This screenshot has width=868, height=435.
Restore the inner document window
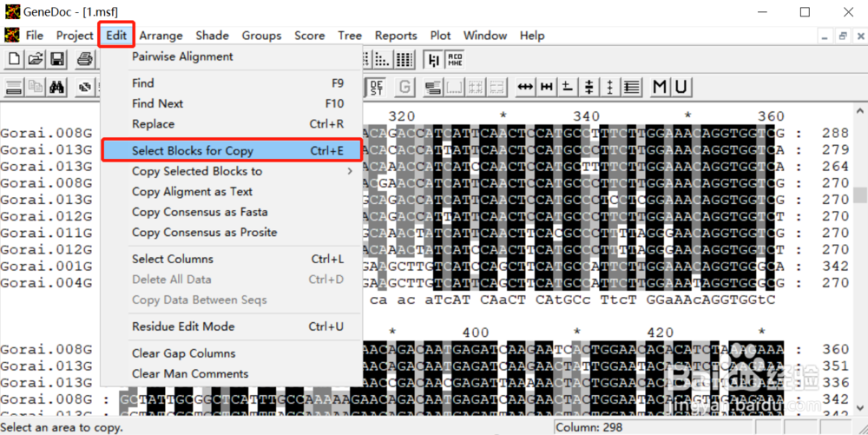pyautogui.click(x=843, y=36)
